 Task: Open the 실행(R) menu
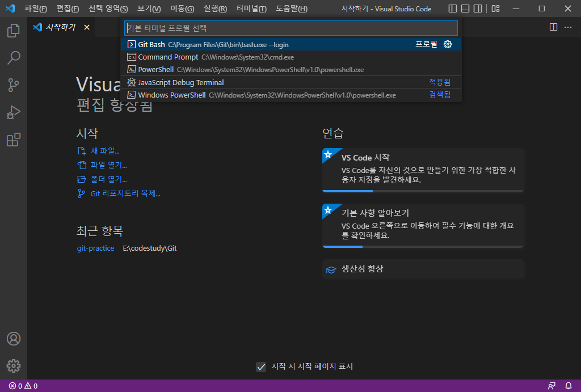[x=215, y=9]
